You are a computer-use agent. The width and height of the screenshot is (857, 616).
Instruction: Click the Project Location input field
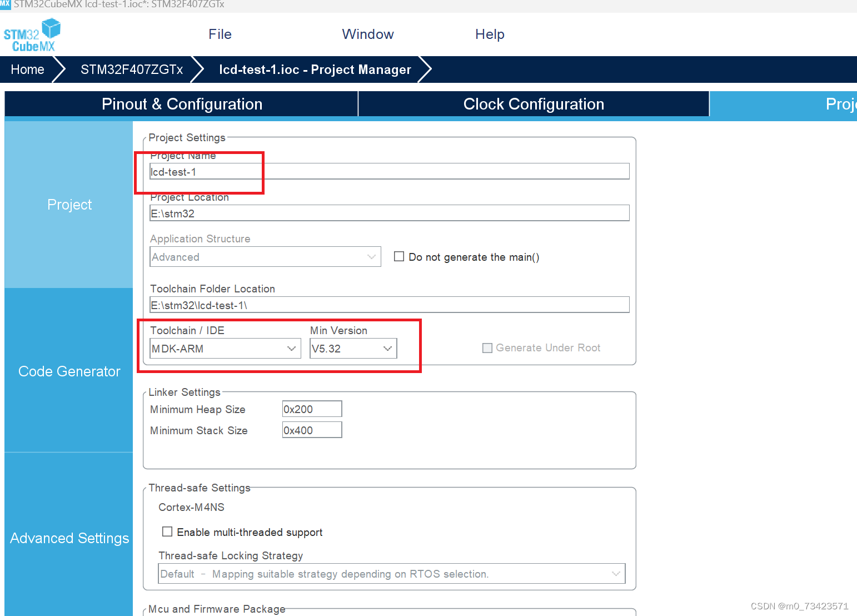click(x=390, y=213)
